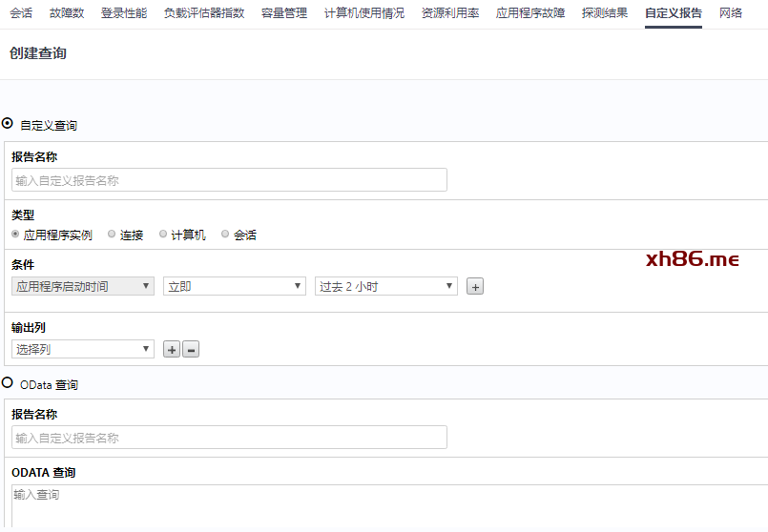Click the minus icon next to output columns
Screen dimensions: 768x532
191,350
